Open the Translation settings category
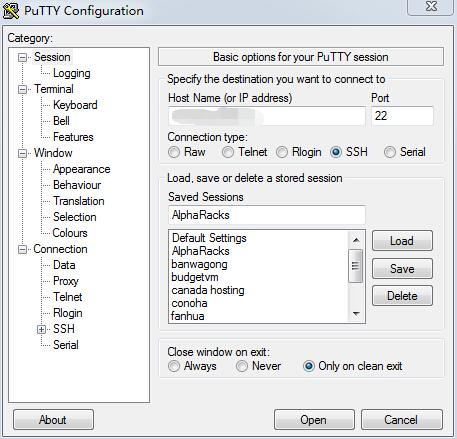This screenshot has height=439, width=457. click(79, 201)
